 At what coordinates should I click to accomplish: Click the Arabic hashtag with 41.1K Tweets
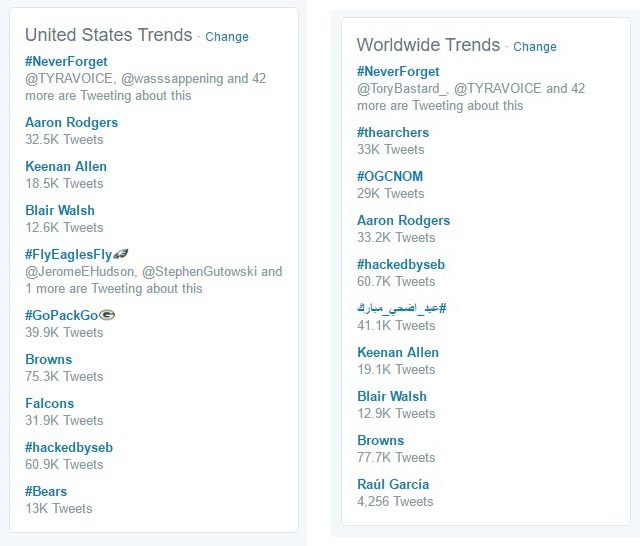click(x=402, y=309)
